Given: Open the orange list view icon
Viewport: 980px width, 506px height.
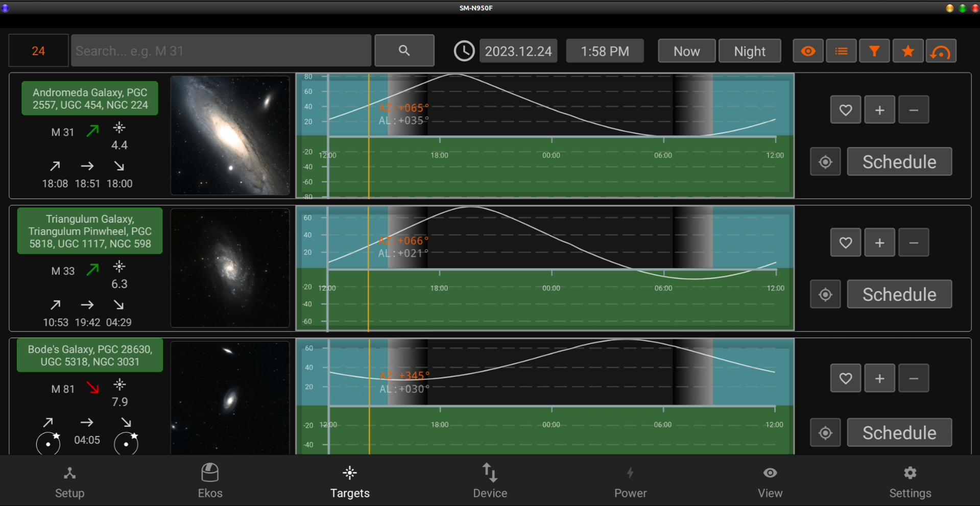Looking at the screenshot, I should 841,51.
